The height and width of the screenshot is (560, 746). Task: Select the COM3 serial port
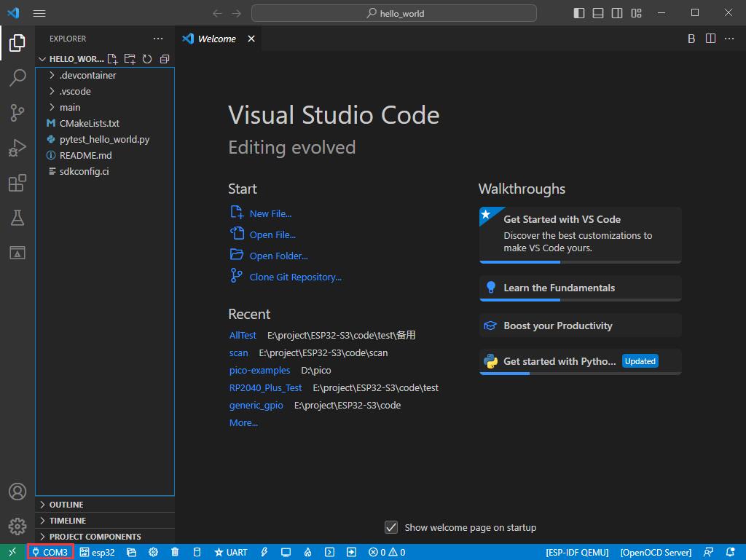coord(50,552)
